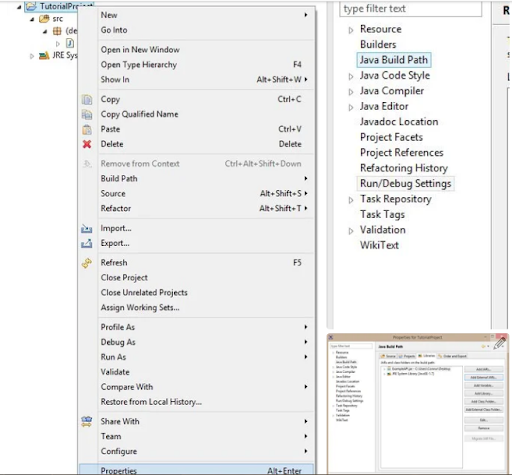This screenshot has width=512, height=475.
Task: Click the Share With icon
Action: (87, 422)
